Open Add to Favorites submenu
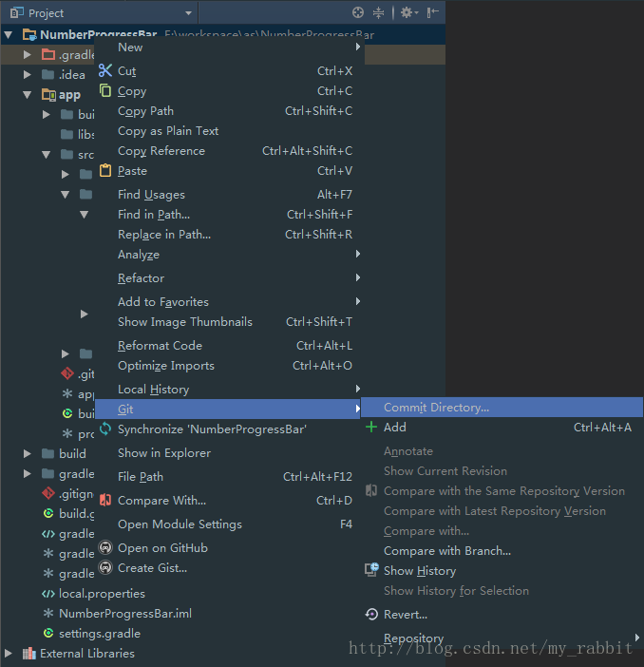The image size is (644, 667). pyautogui.click(x=229, y=301)
